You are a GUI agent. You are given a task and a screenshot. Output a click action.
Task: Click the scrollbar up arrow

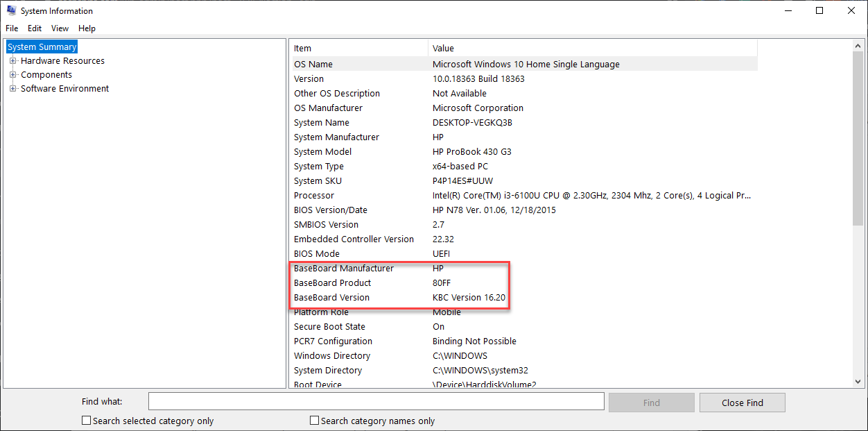pyautogui.click(x=858, y=46)
